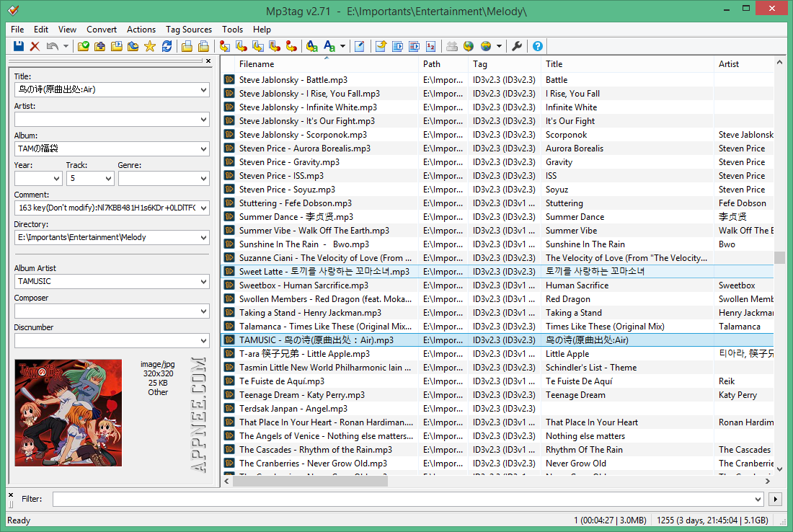Sort by the Filename column header
The width and height of the screenshot is (793, 532).
click(x=327, y=64)
